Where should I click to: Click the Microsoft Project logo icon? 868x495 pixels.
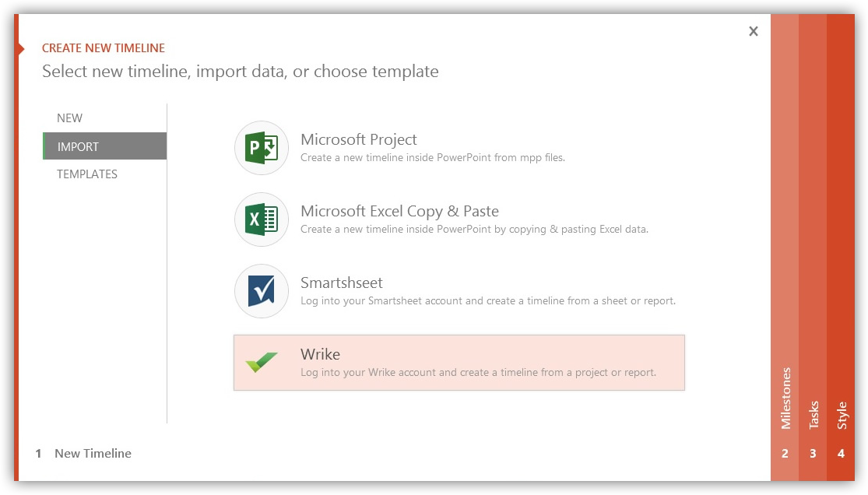tap(262, 148)
